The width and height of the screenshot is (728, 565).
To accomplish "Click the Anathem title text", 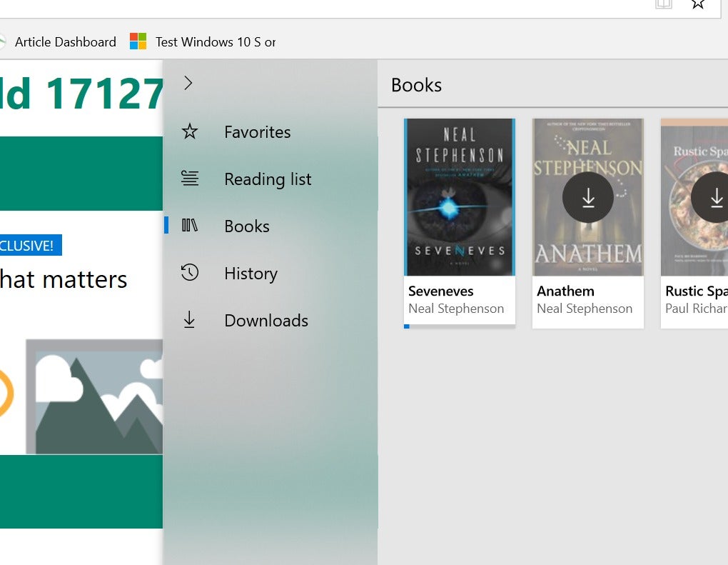I will tap(565, 291).
